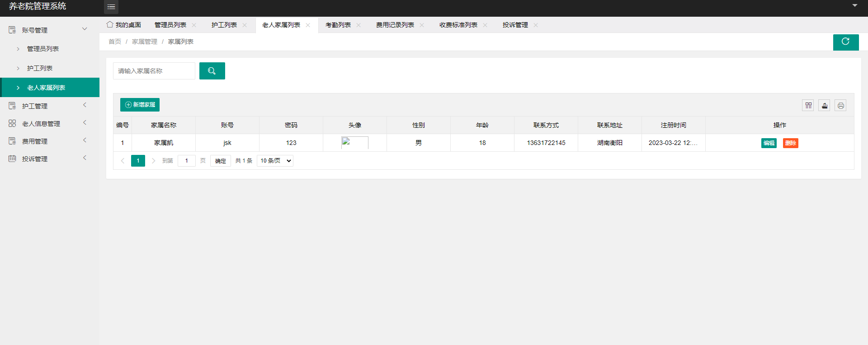This screenshot has width=868, height=345.
Task: Switch to the 我的桌面 tab
Action: coord(124,25)
